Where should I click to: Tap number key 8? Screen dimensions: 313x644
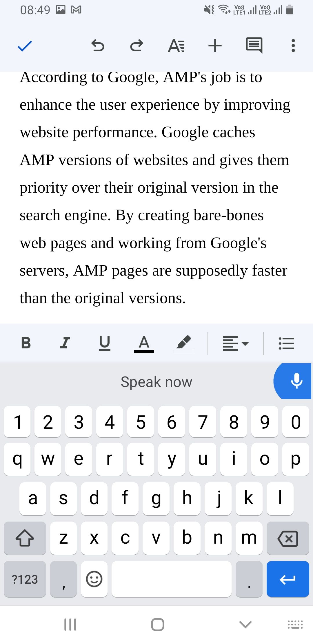(x=234, y=422)
